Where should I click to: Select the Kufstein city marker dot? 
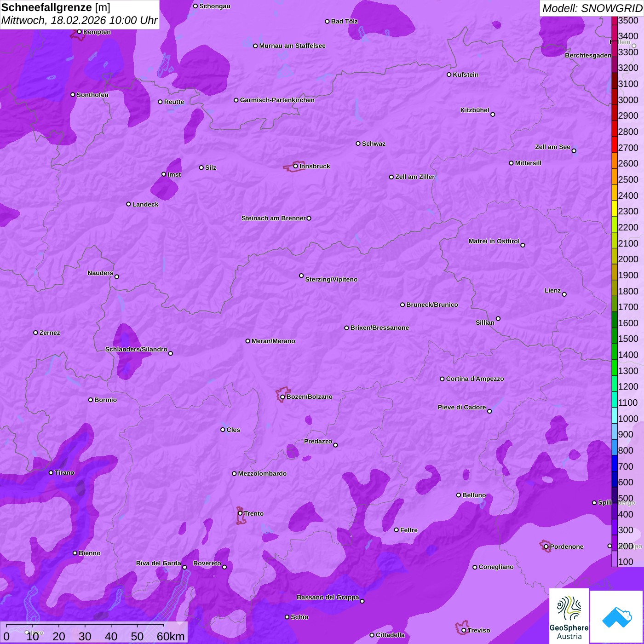point(449,75)
